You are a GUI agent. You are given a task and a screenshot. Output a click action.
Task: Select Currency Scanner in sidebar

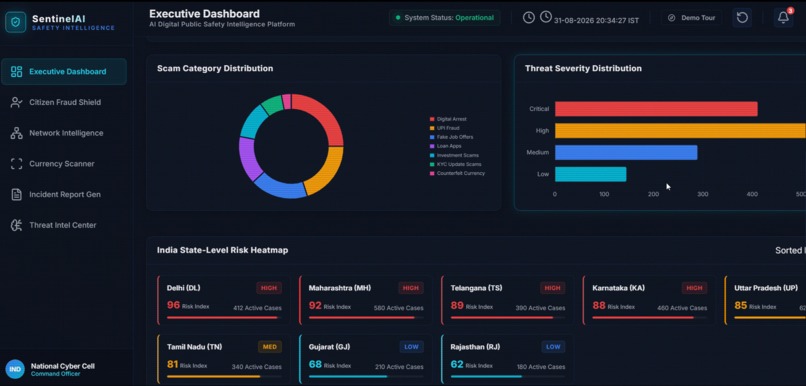[64, 164]
